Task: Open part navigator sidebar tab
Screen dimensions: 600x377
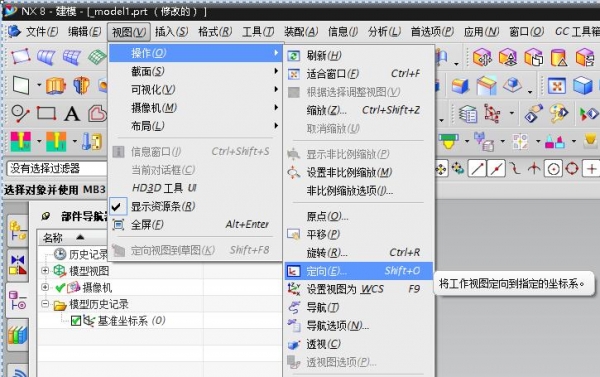Action: tap(18, 300)
